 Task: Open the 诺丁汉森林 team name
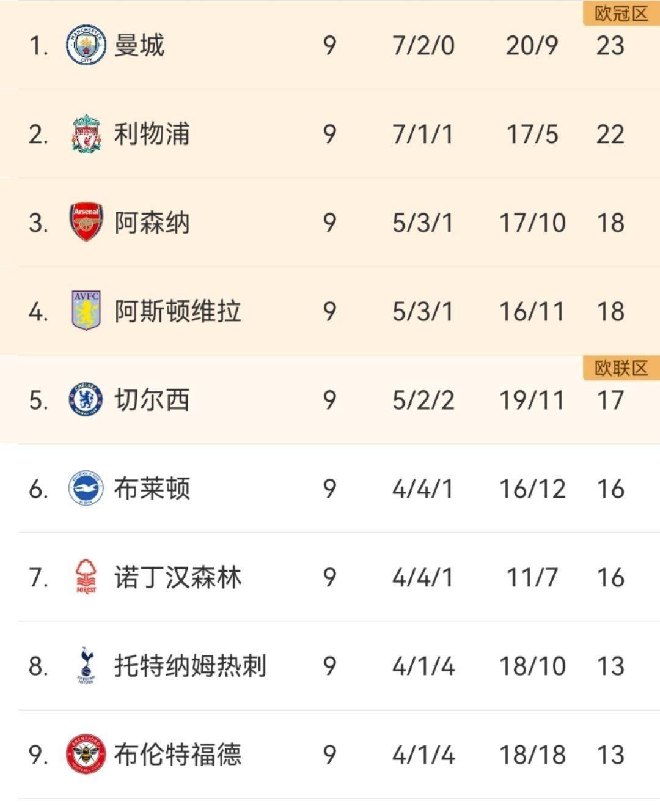177,577
